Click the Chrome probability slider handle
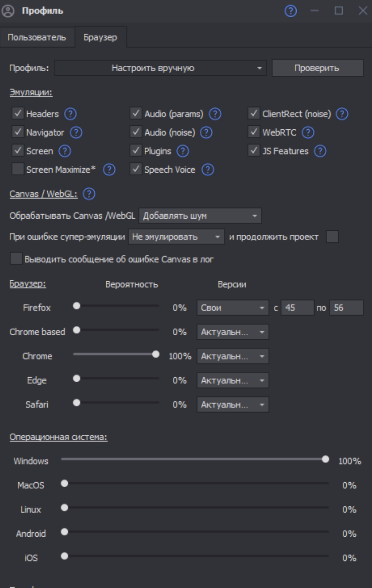372x588 pixels. (156, 354)
